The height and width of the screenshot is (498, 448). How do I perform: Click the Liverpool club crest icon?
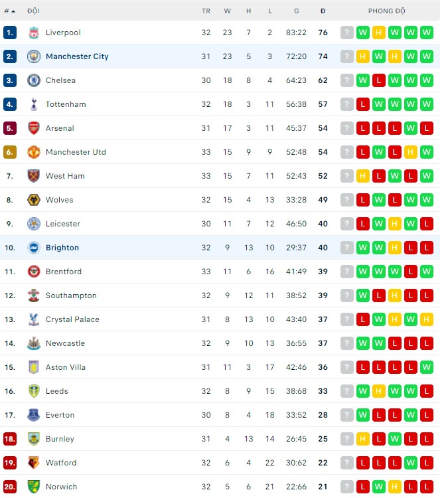(33, 33)
